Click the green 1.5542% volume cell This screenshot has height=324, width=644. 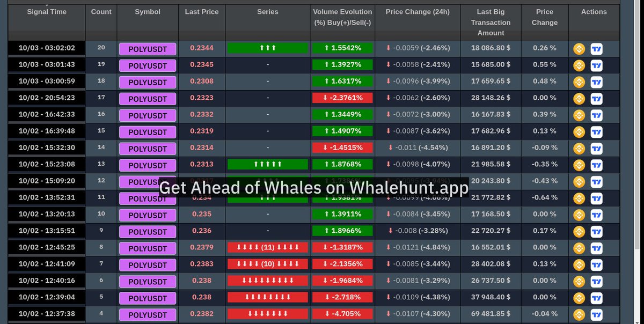(x=342, y=48)
